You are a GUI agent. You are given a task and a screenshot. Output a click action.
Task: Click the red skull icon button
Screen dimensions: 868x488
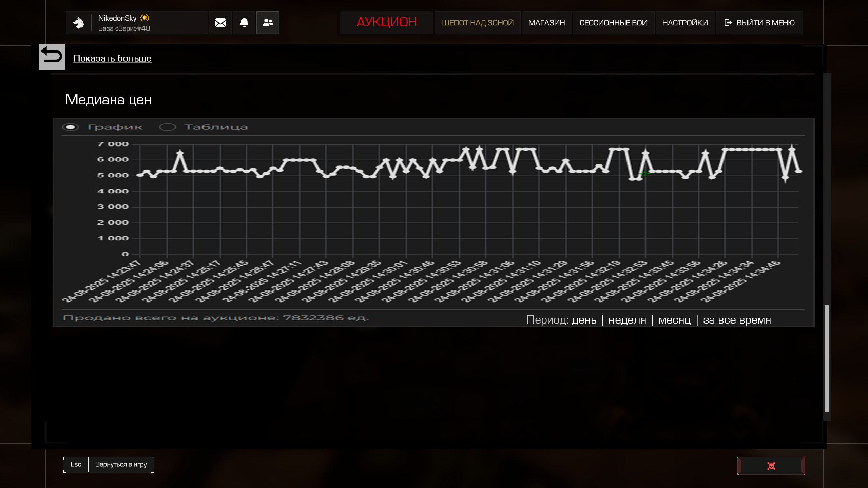click(x=771, y=466)
